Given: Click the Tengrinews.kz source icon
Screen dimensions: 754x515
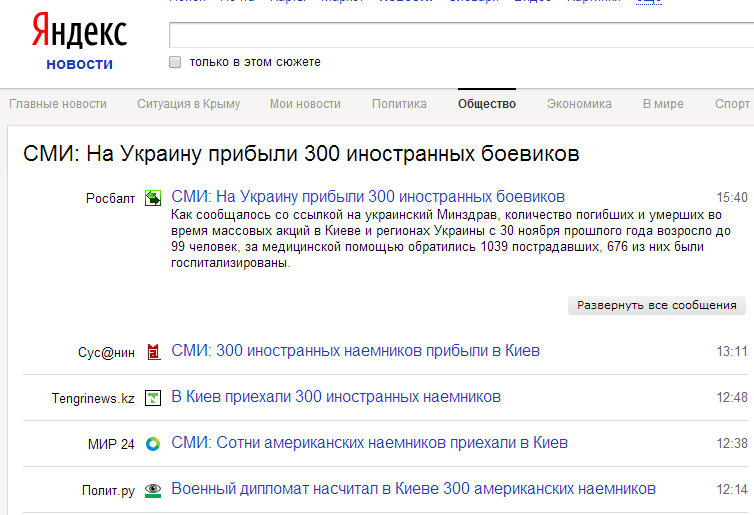Looking at the screenshot, I should (153, 398).
